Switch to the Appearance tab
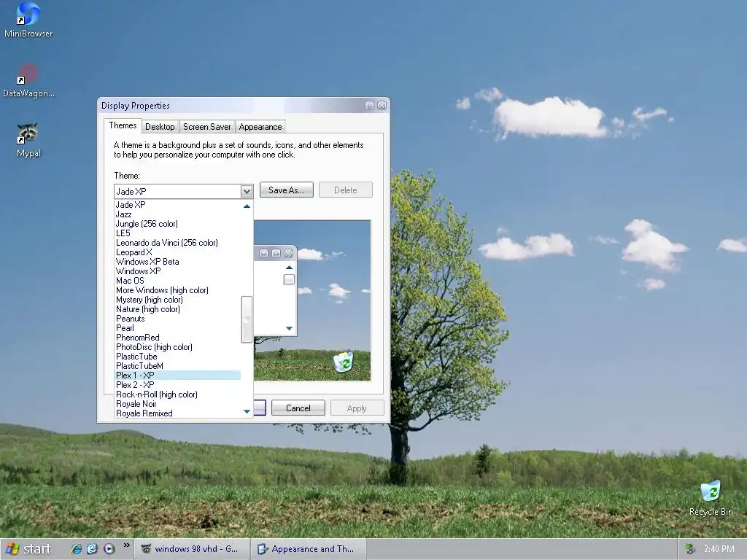The image size is (747, 560). click(260, 127)
